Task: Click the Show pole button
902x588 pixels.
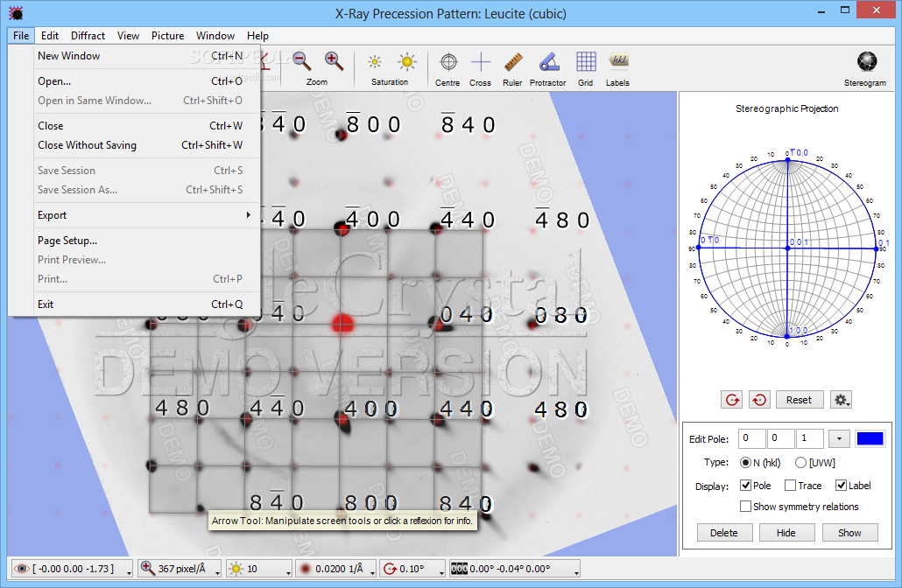Action: [849, 533]
